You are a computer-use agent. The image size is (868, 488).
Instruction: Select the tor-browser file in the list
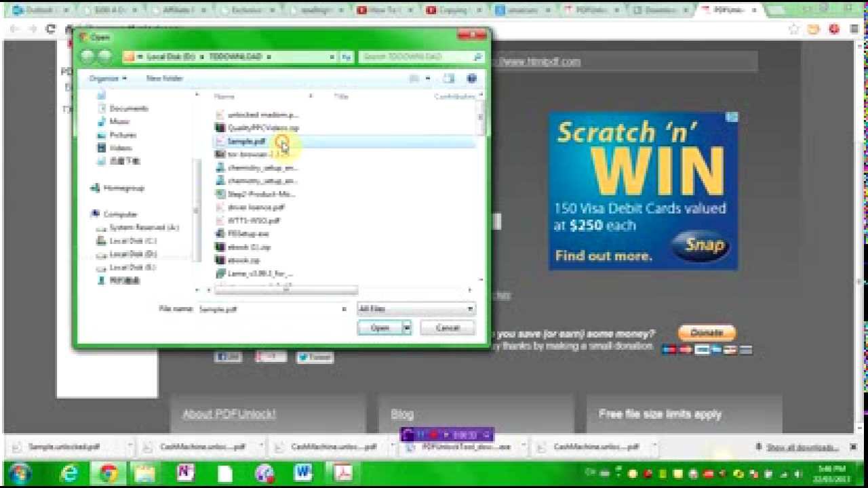click(256, 155)
